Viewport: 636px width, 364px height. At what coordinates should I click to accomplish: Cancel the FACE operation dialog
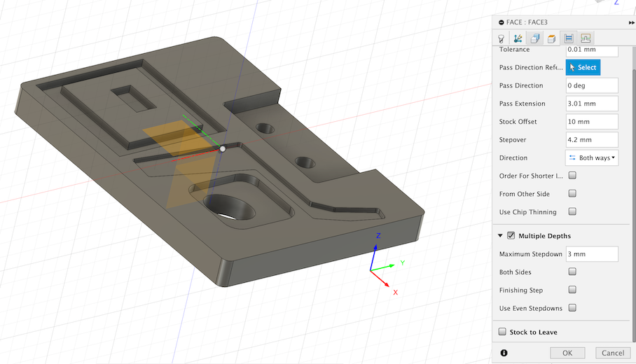pyautogui.click(x=613, y=353)
